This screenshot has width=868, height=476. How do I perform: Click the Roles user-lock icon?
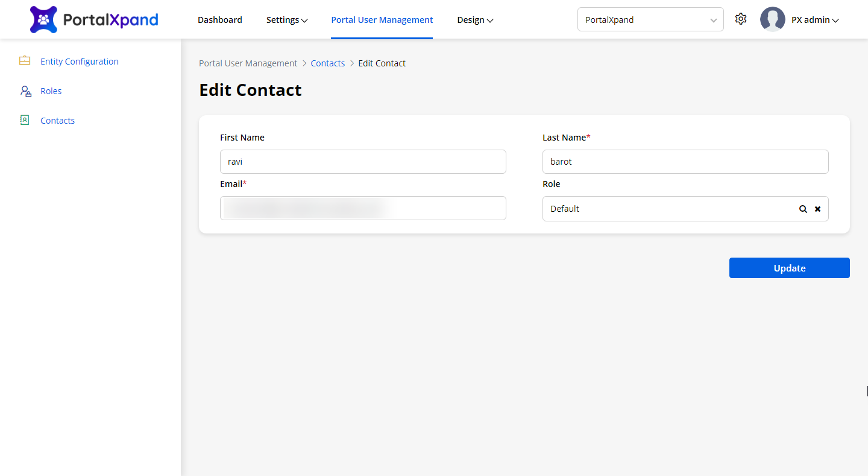(25, 91)
